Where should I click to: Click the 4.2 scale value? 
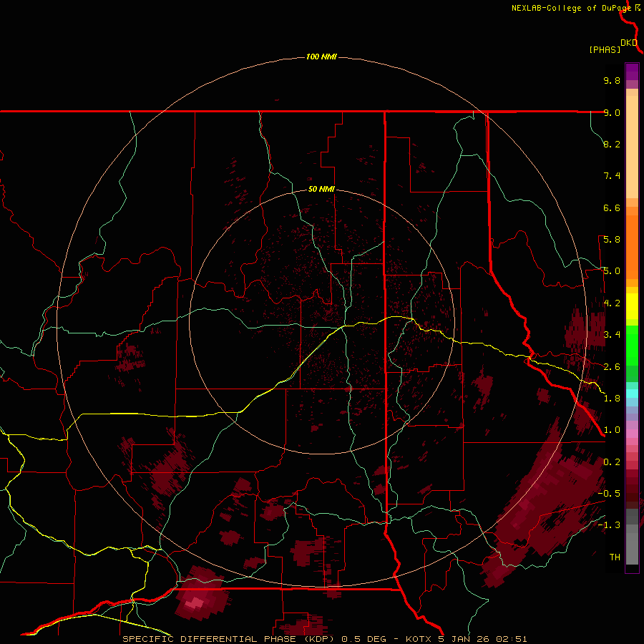612,303
